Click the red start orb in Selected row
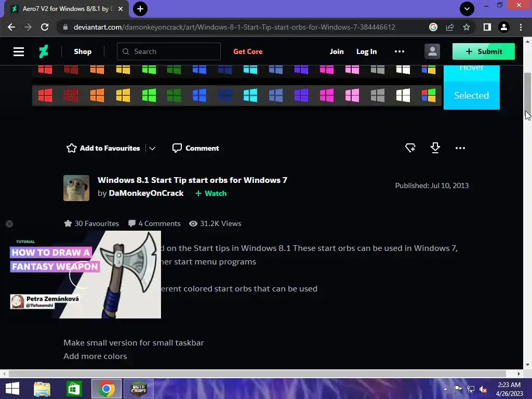 tap(45, 96)
